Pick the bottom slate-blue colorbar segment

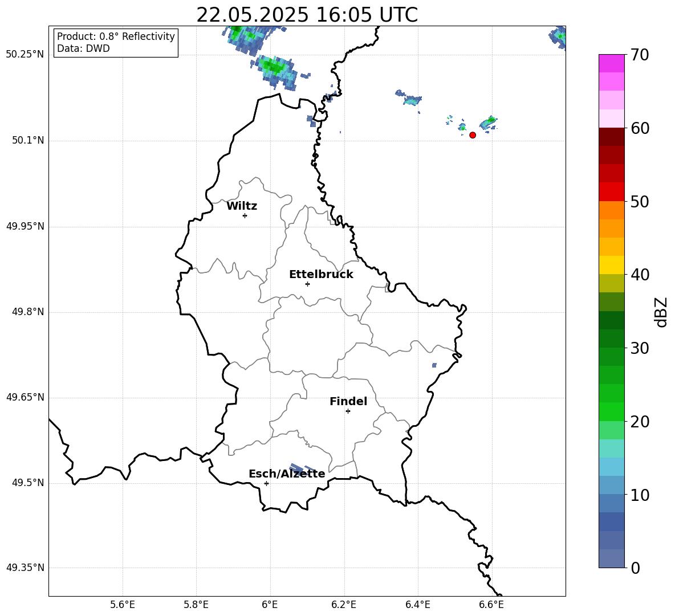[612, 558]
